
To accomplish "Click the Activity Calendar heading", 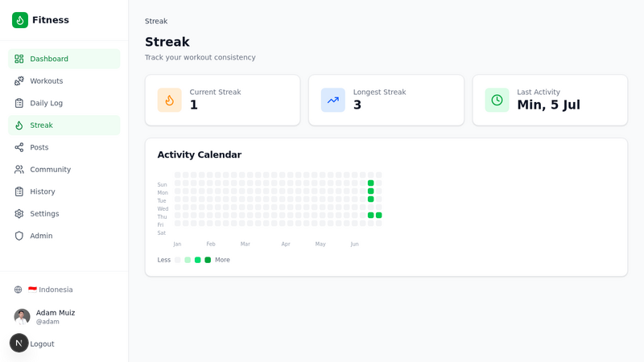I will pyautogui.click(x=199, y=154).
